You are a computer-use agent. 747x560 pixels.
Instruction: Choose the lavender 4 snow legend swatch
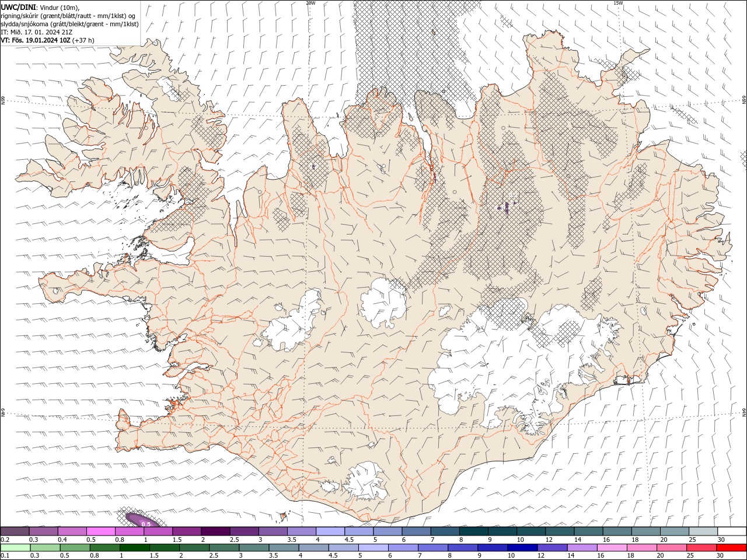pos(330,531)
